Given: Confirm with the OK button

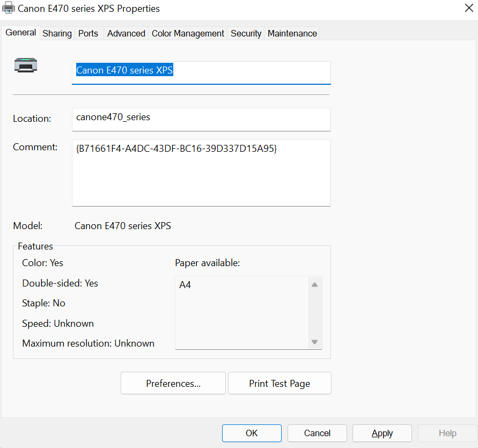Looking at the screenshot, I should [x=252, y=433].
